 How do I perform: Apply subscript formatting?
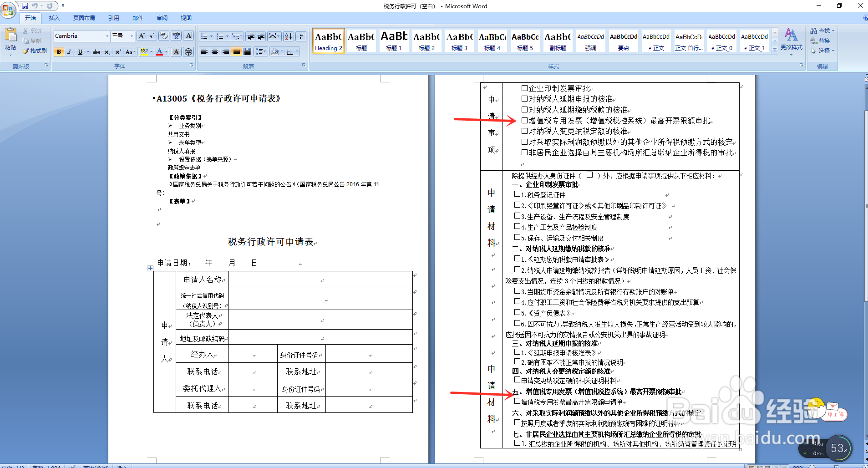coord(107,52)
